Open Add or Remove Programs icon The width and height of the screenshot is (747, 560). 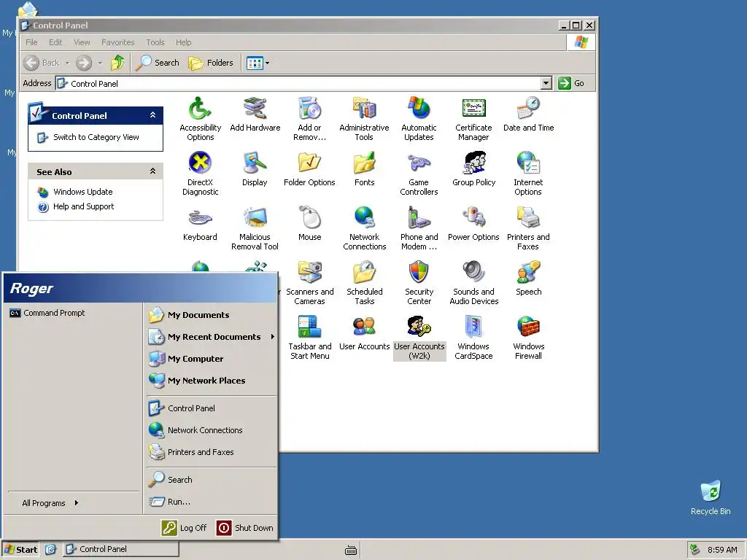pyautogui.click(x=309, y=119)
